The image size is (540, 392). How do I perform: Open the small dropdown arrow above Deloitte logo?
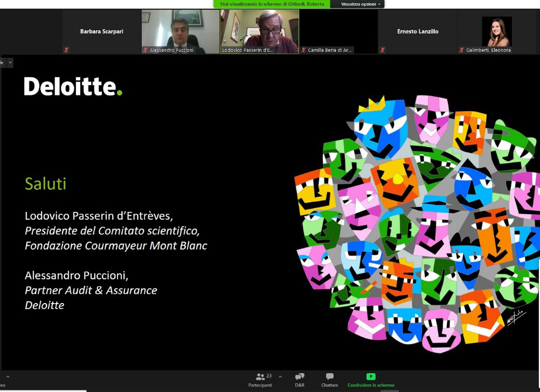[x=10, y=63]
